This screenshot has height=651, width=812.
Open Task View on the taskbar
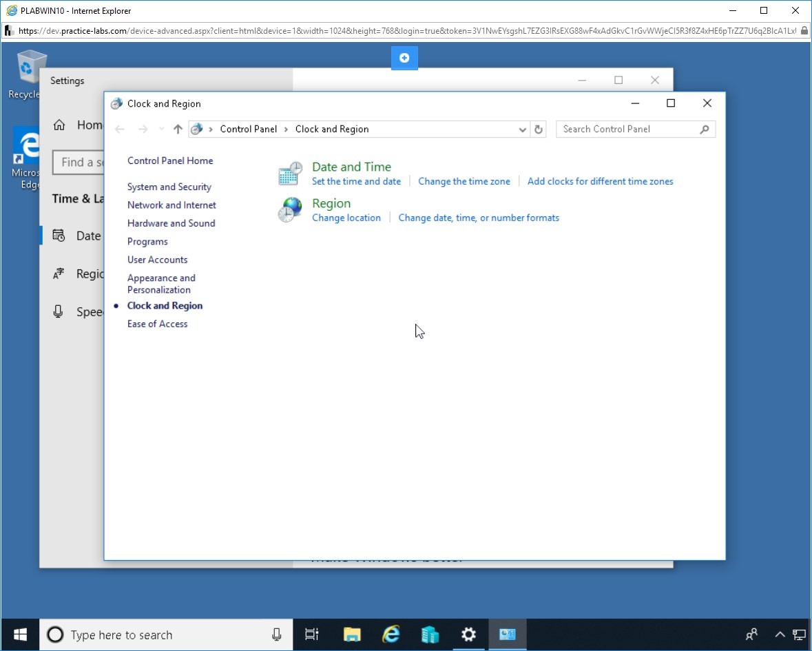tap(312, 634)
